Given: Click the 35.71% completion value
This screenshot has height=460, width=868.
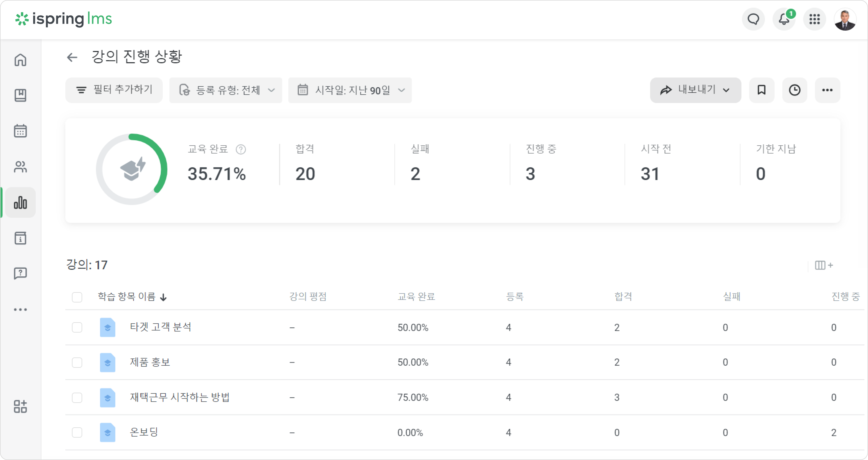Looking at the screenshot, I should point(217,174).
